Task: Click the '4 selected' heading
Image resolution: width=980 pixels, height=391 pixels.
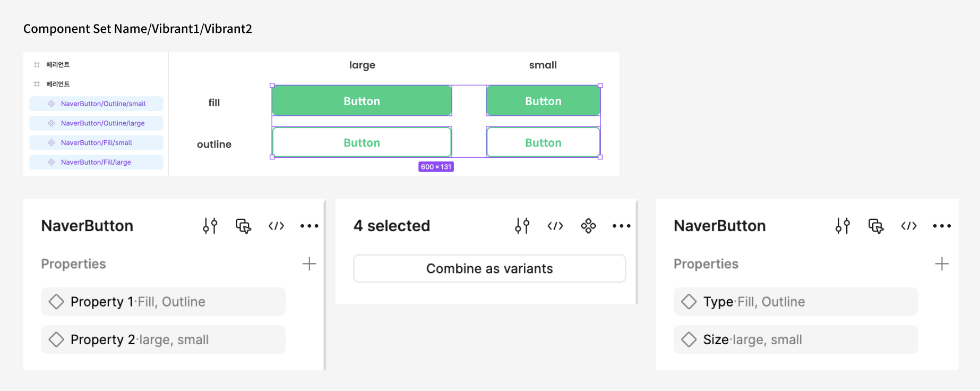Action: 392,226
